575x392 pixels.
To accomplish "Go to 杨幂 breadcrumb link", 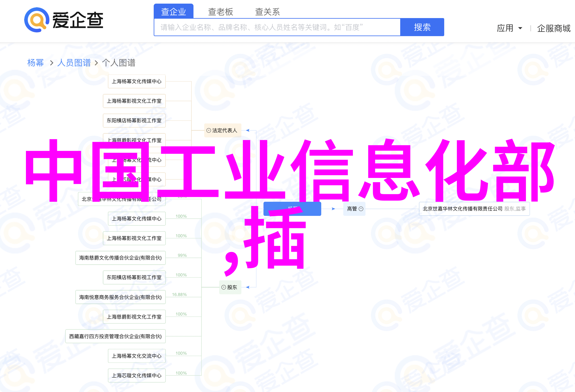I will coord(36,63).
